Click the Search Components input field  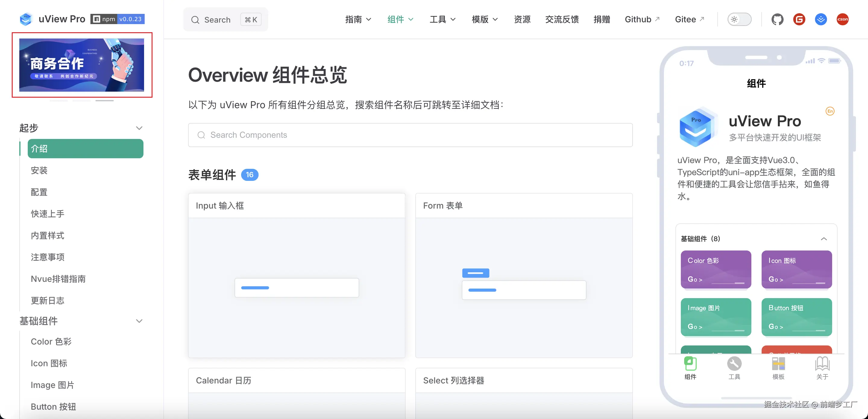coord(410,135)
